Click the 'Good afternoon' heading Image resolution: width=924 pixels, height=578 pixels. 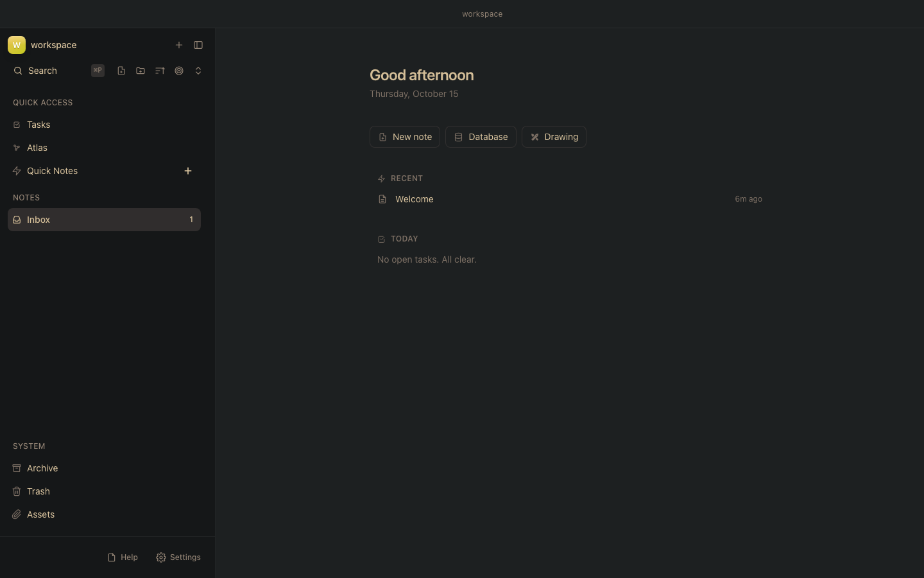pyautogui.click(x=422, y=75)
